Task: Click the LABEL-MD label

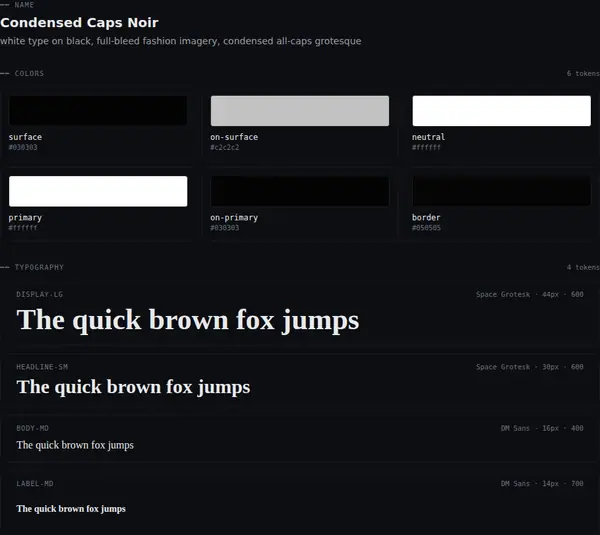Action: (35, 484)
